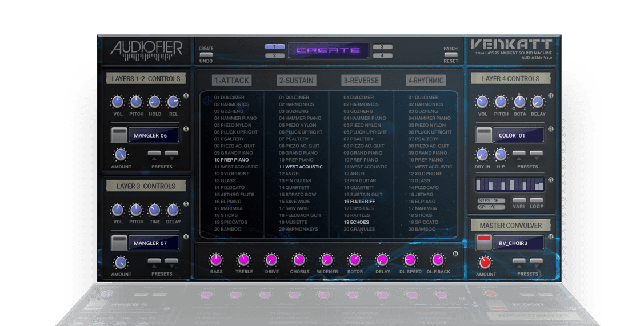Open the RV_CHOIR3 impulse selector
Image resolution: width=644 pixels, height=326 pixels.
click(x=518, y=243)
